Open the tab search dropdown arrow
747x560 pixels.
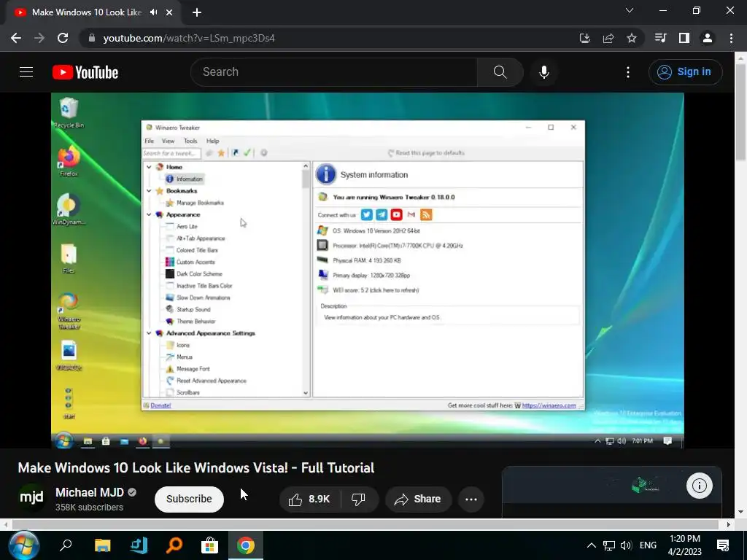tap(630, 10)
